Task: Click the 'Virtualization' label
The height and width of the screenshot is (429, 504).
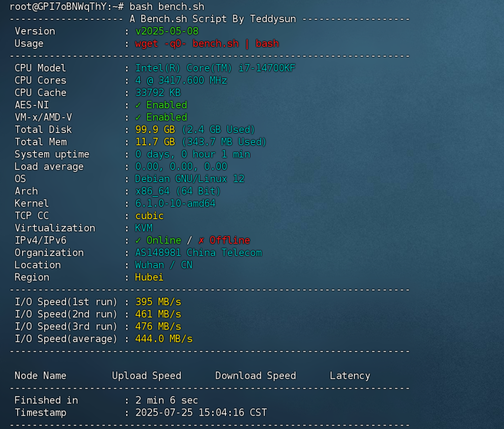Action: 55,228
